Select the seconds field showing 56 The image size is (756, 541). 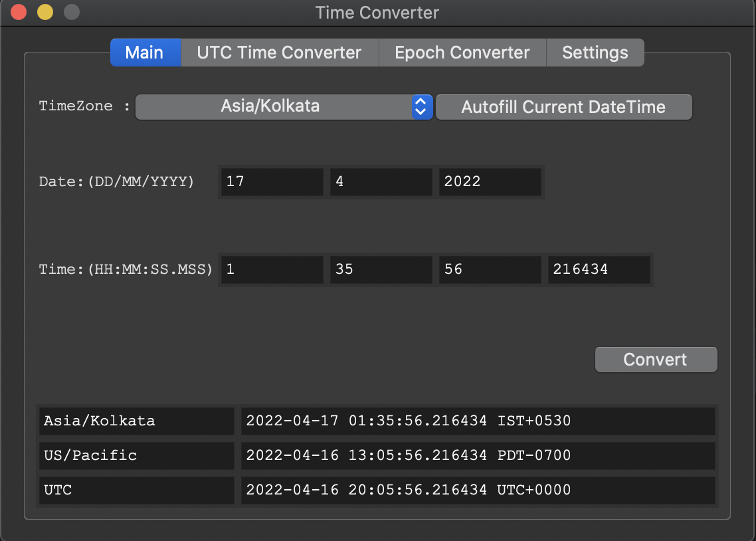(x=490, y=270)
